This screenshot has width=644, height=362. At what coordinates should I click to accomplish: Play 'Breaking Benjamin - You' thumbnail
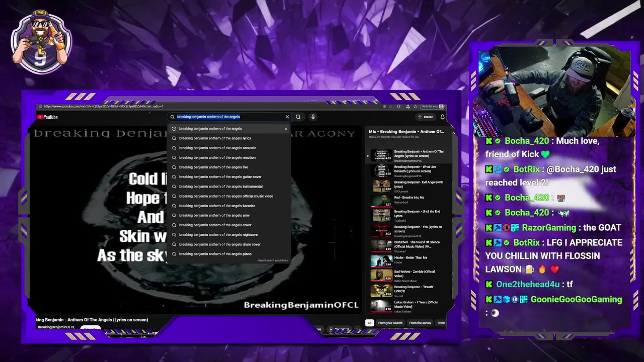point(381,231)
